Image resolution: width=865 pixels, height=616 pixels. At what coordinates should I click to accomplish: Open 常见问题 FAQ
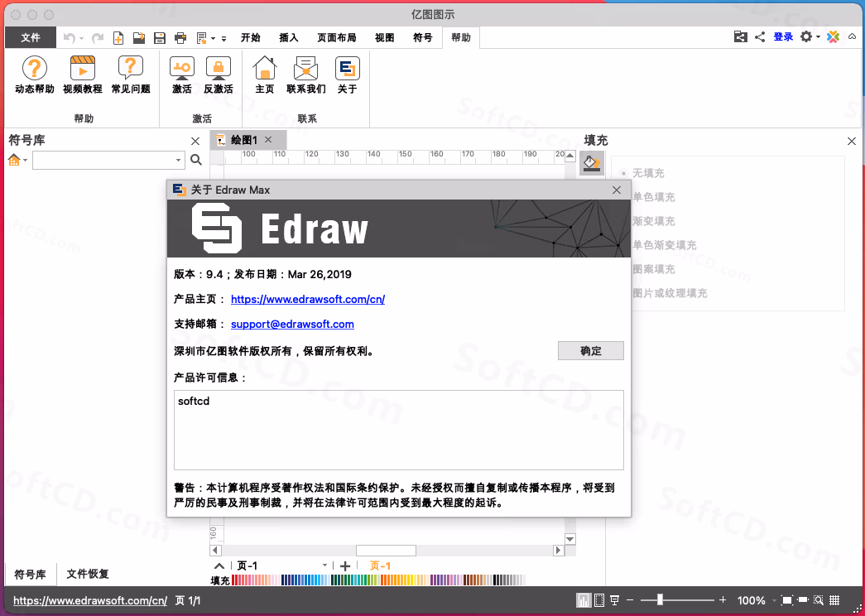[x=131, y=75]
